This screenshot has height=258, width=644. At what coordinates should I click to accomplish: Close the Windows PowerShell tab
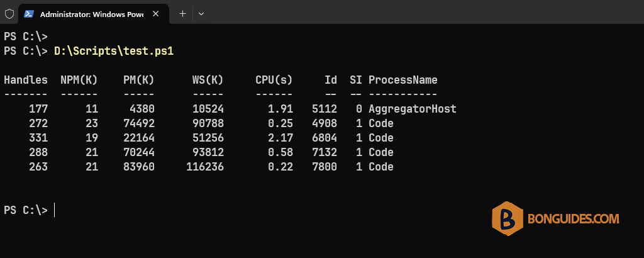(x=156, y=14)
